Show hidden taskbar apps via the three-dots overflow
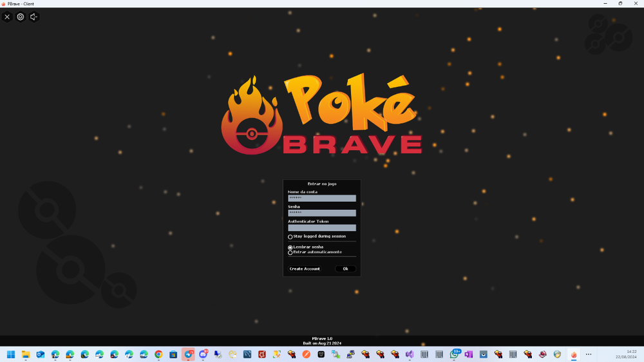 click(588, 354)
